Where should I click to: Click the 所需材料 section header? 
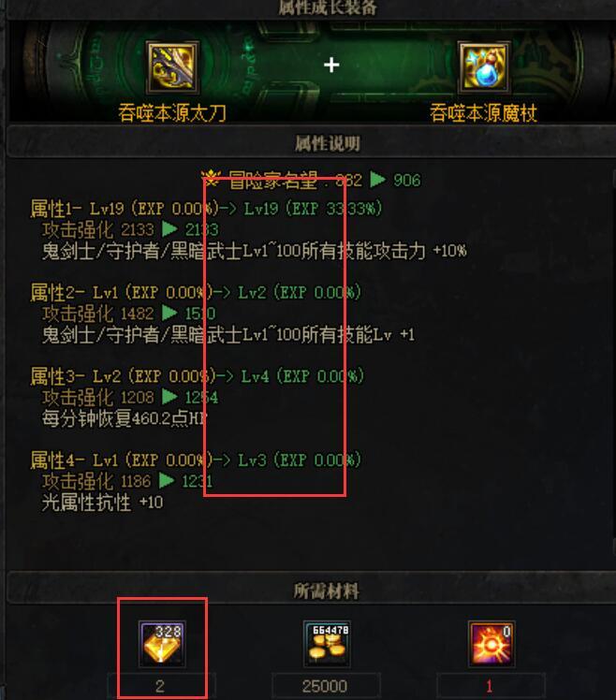326,591
